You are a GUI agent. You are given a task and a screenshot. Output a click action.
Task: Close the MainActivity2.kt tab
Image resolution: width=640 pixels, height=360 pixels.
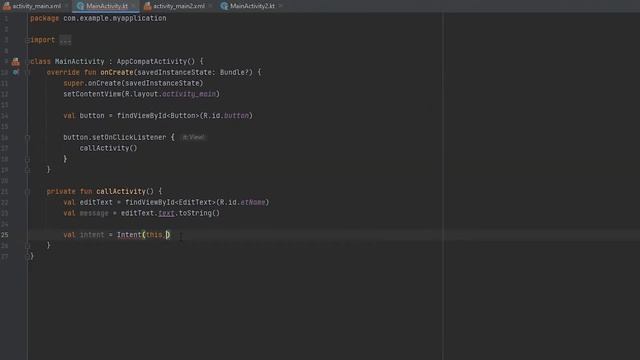click(280, 6)
